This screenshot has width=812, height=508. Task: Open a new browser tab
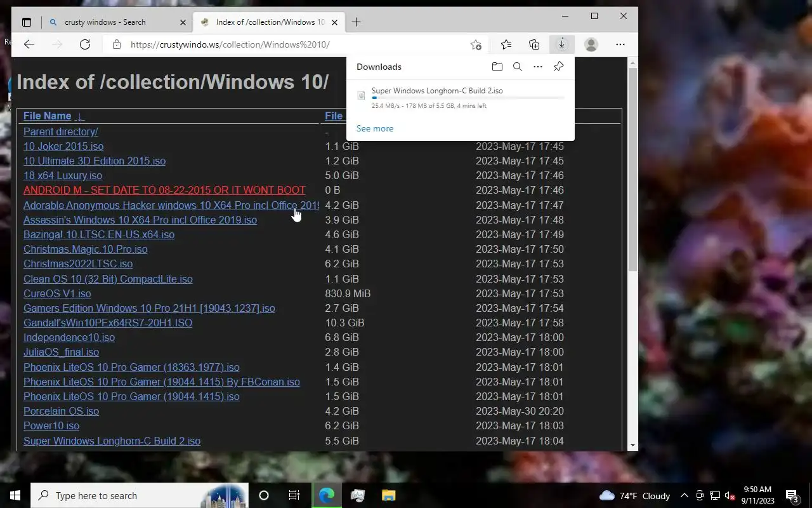(x=356, y=22)
